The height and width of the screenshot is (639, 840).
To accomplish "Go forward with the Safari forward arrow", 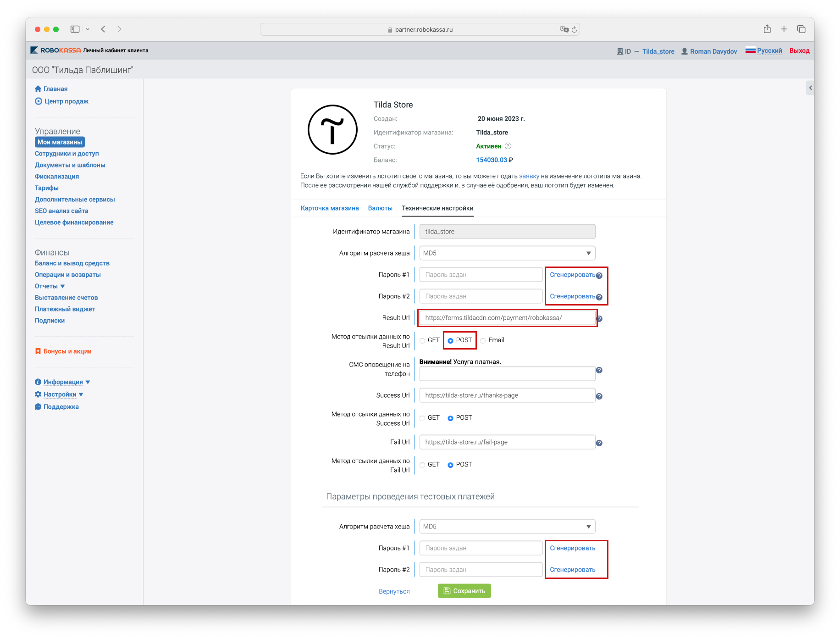I will 119,29.
